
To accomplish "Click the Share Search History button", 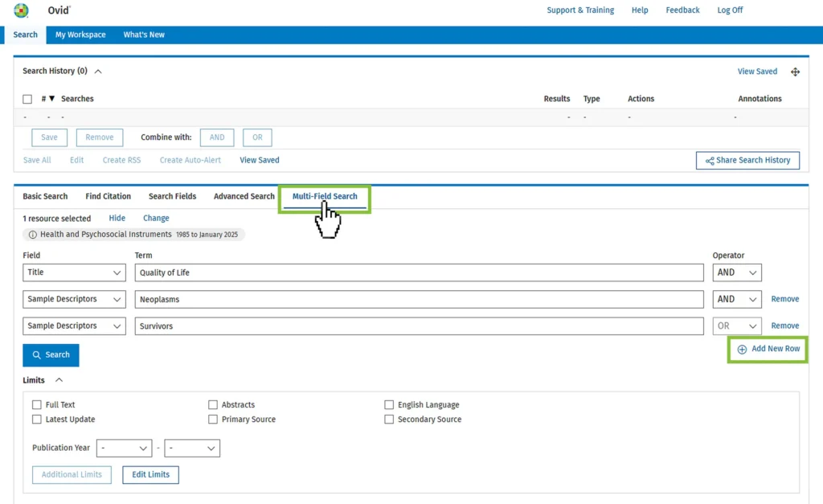I will coord(747,161).
